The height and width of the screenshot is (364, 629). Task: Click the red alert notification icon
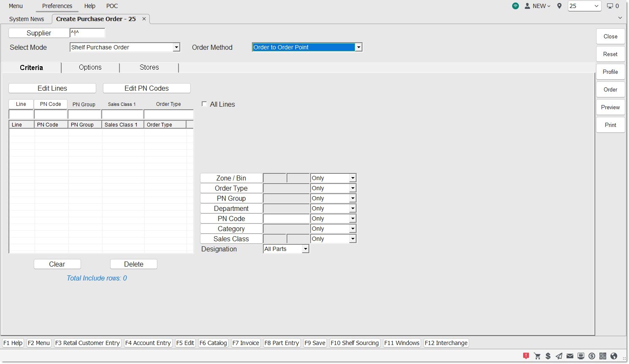click(x=526, y=356)
